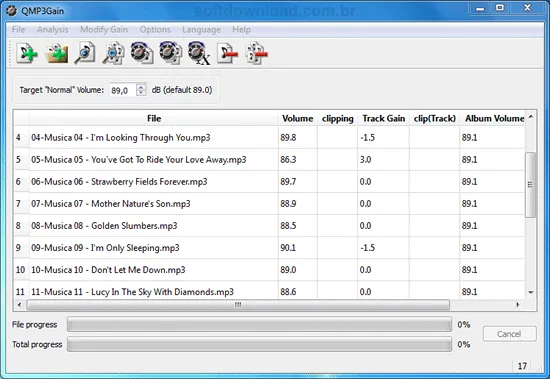
Task: Click volume value 89.8 in row 4
Action: tap(288, 138)
